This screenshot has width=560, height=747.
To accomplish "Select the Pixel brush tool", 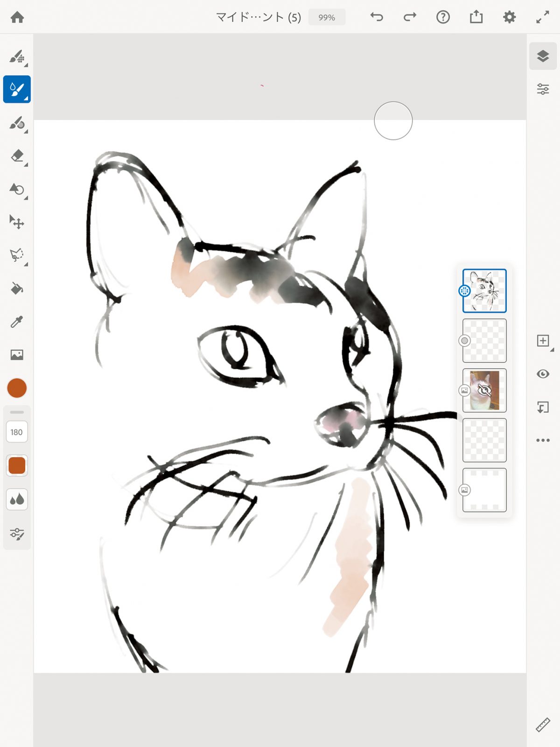I will [x=17, y=57].
